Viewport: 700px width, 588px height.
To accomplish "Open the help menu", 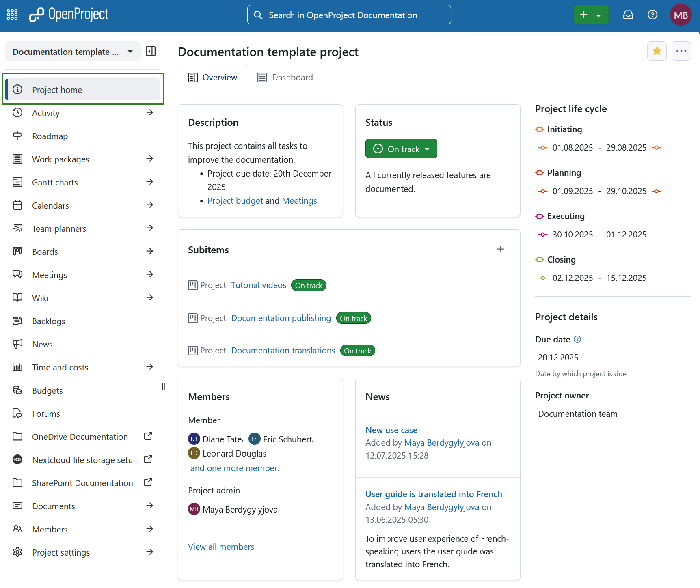I will [x=652, y=15].
